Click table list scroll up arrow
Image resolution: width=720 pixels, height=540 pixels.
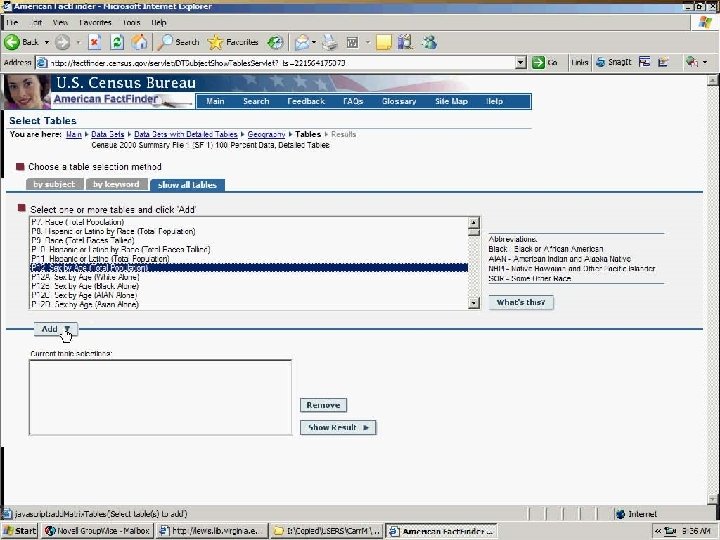473,222
